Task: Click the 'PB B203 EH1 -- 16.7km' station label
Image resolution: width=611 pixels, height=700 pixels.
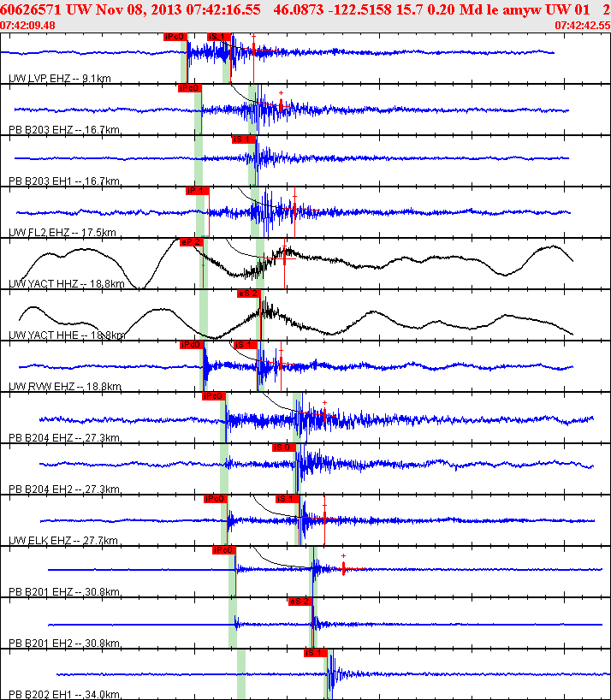Action: tap(65, 181)
